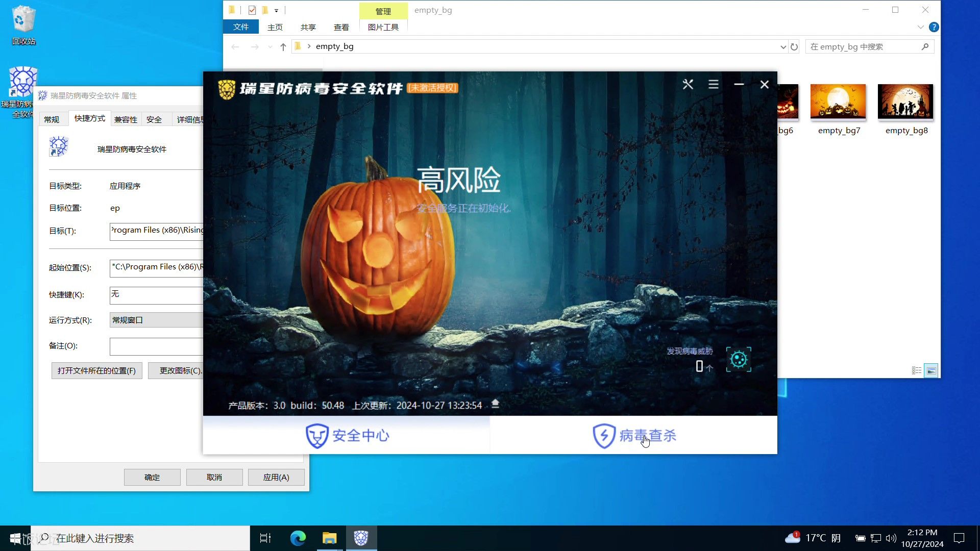
Task: Open 安全中心 tab in Rising
Action: point(347,436)
